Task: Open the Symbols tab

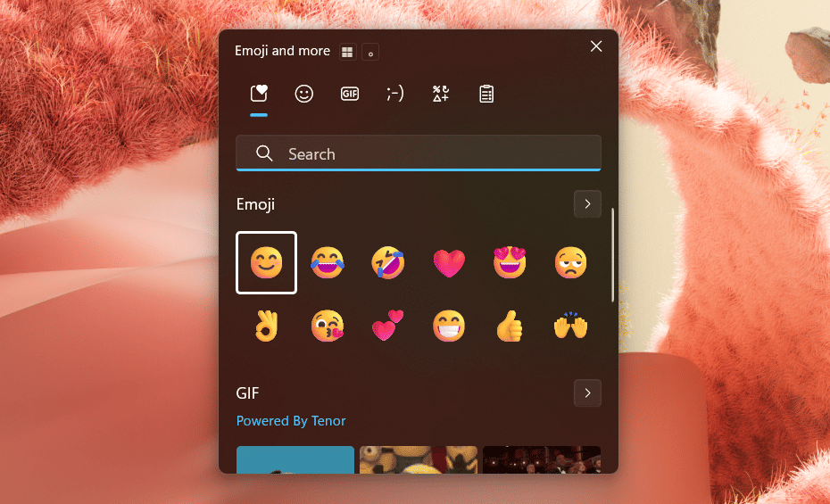Action: 440,95
